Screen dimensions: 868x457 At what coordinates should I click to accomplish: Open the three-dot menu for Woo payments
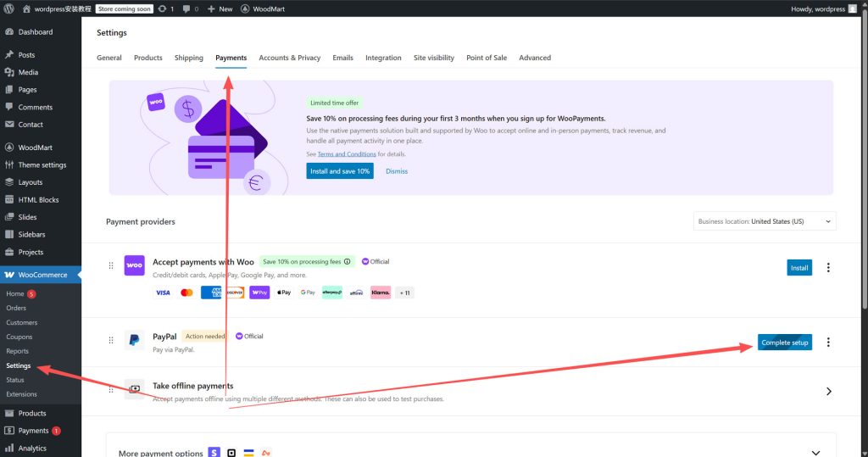(828, 268)
